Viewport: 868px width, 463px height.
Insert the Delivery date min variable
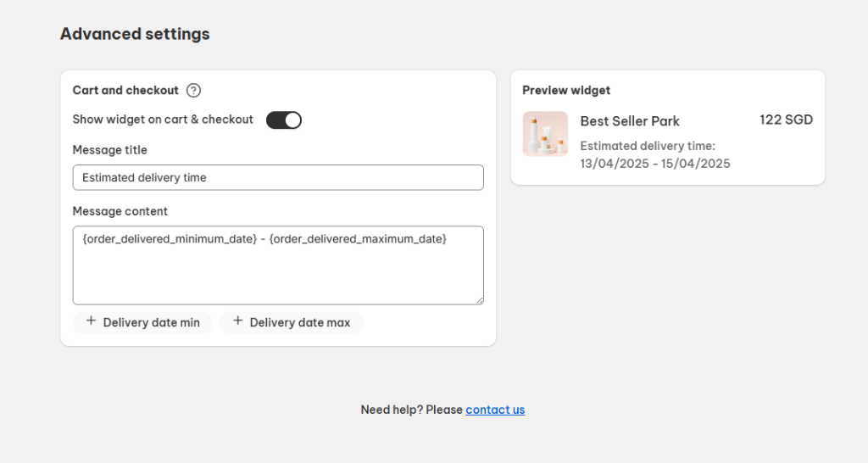(142, 322)
